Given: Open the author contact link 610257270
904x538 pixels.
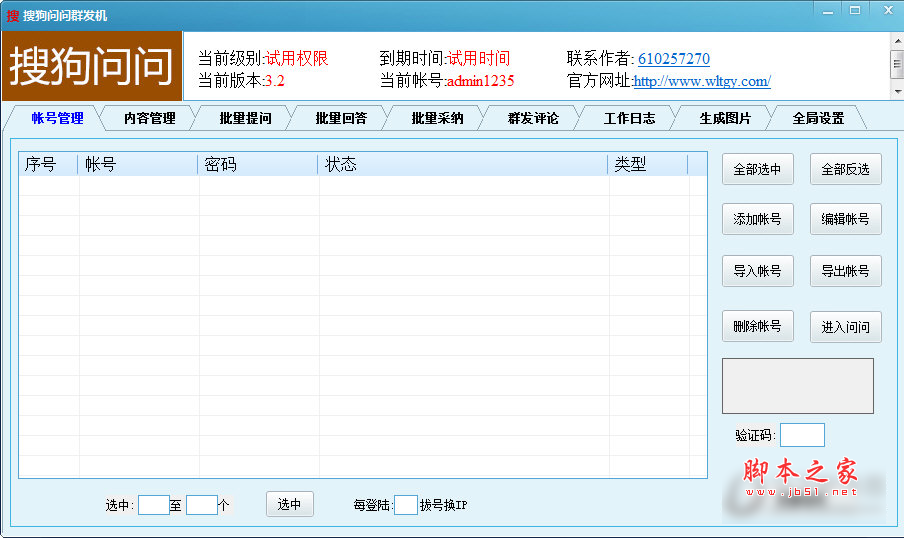Looking at the screenshot, I should click(673, 59).
